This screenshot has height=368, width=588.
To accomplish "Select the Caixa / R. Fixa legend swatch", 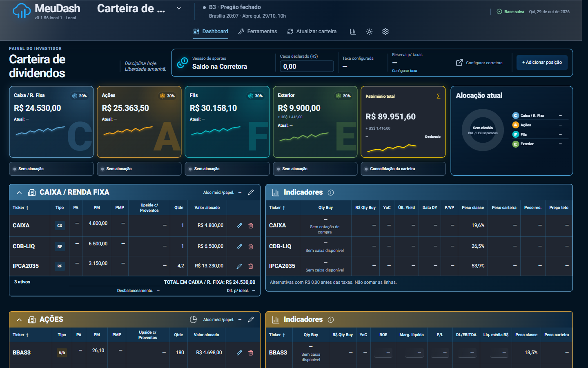I will pos(516,116).
